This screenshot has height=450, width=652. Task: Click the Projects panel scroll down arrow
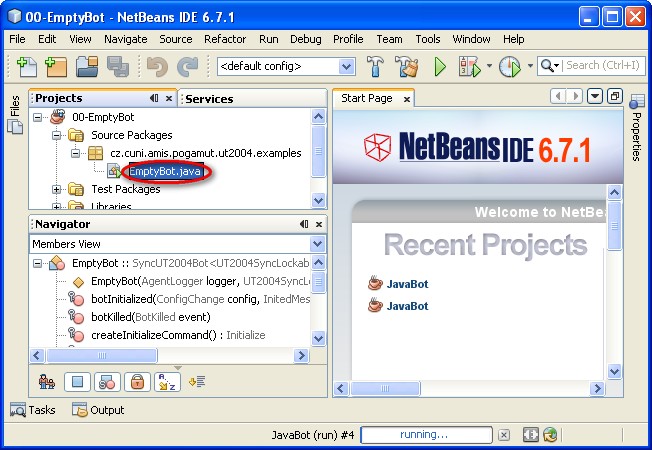[319, 200]
